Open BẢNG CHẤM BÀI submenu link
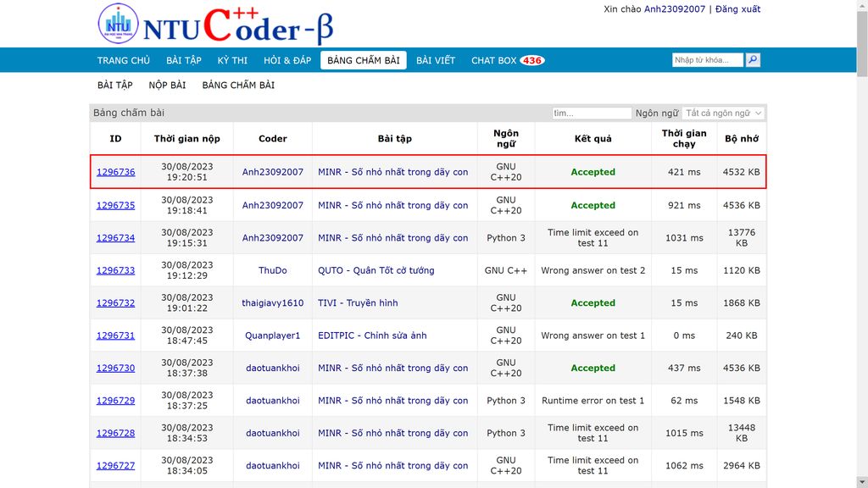868x488 pixels. click(x=238, y=85)
